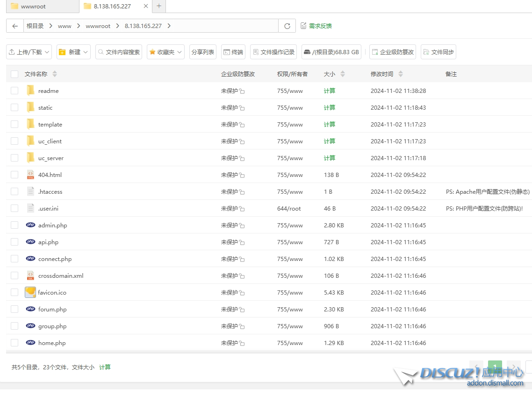
Task: Open the 新建 dropdown menu
Action: click(x=74, y=52)
